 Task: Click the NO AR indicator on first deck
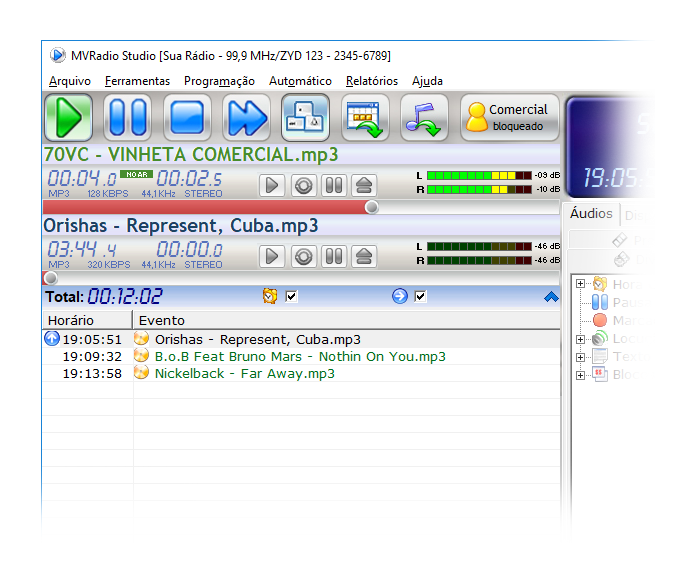click(x=137, y=174)
